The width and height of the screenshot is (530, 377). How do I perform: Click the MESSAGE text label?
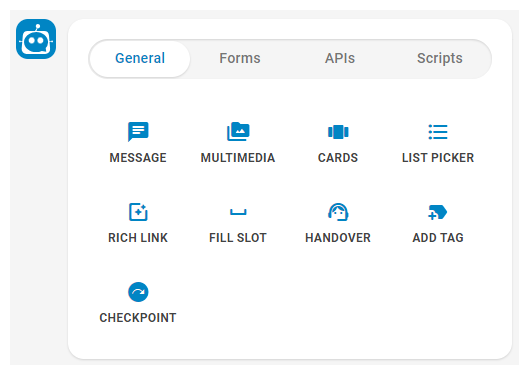[138, 158]
